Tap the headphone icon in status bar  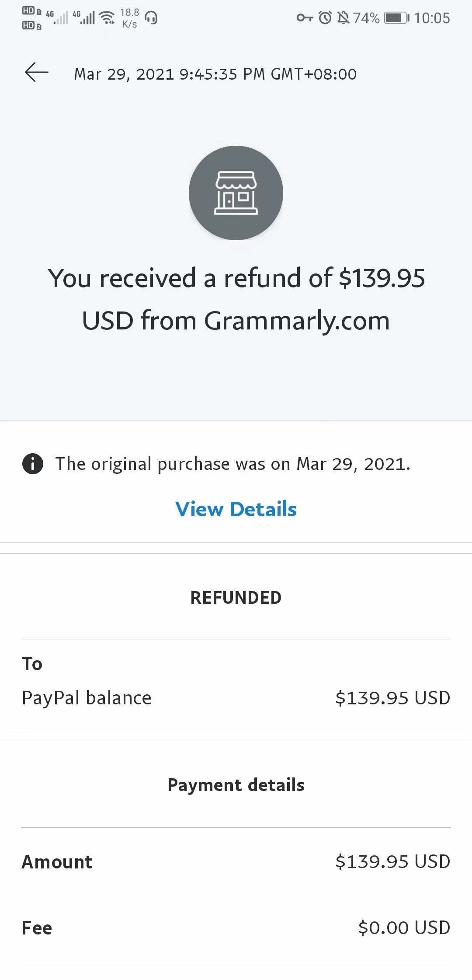coord(151,18)
